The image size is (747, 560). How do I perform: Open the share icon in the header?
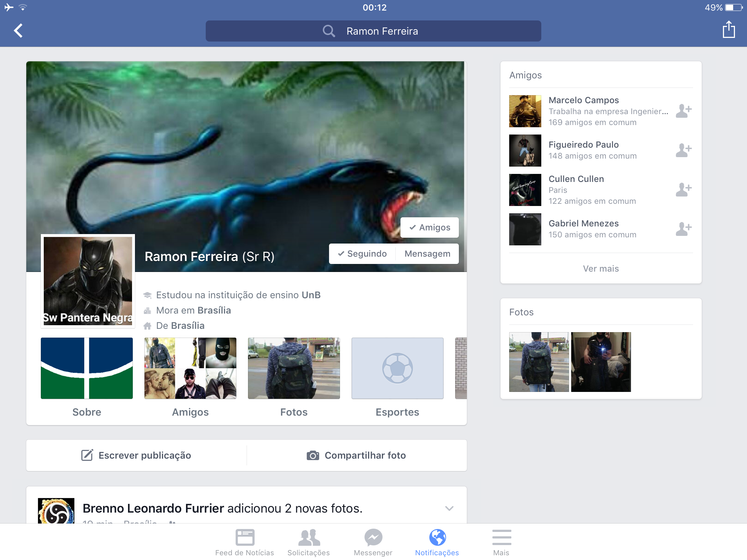tap(728, 29)
